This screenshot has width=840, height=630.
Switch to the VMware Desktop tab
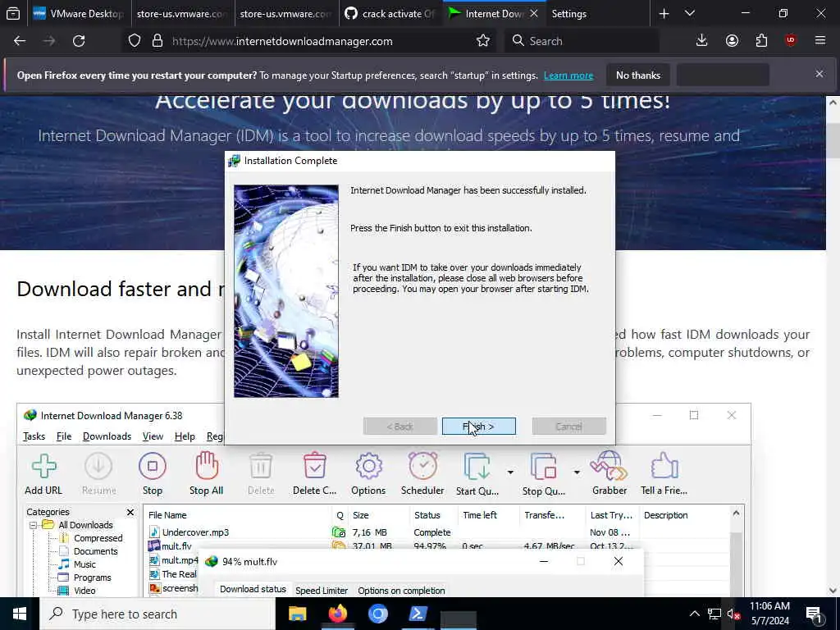click(79, 13)
